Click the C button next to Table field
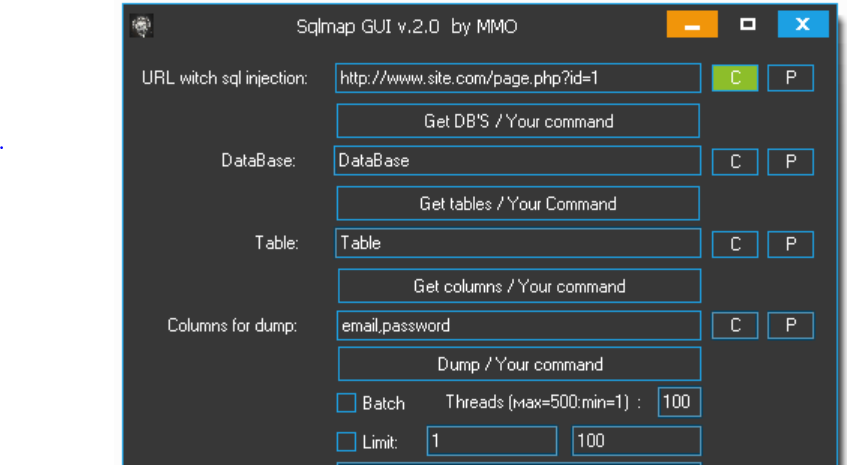The width and height of the screenshot is (847, 465). tap(735, 244)
